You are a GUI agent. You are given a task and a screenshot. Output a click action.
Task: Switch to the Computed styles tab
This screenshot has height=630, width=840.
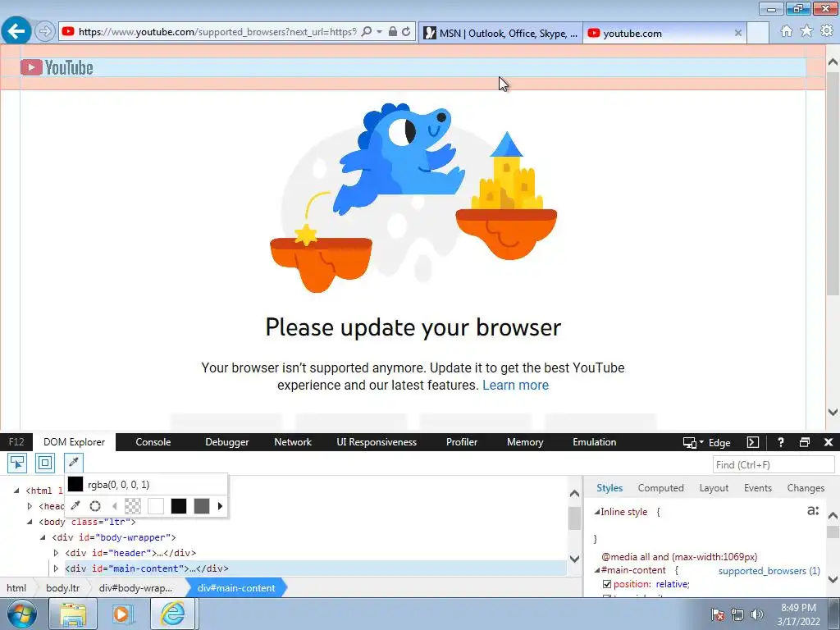[x=660, y=488]
